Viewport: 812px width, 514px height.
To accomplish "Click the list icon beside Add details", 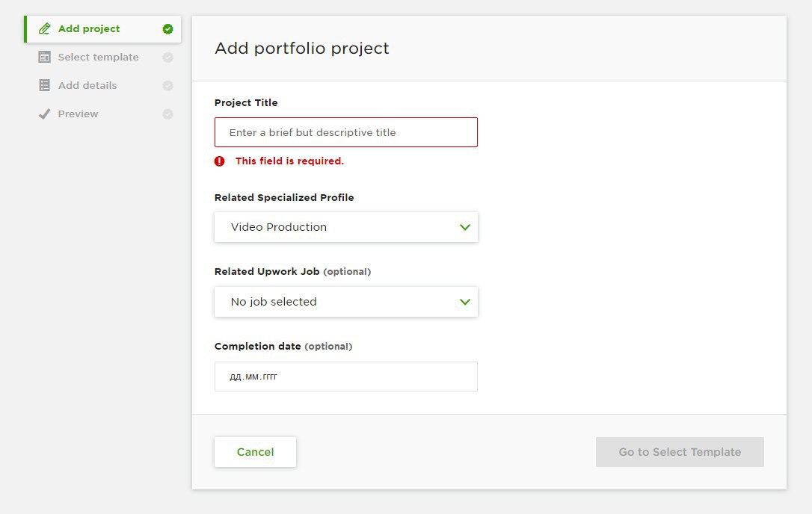I will click(45, 85).
